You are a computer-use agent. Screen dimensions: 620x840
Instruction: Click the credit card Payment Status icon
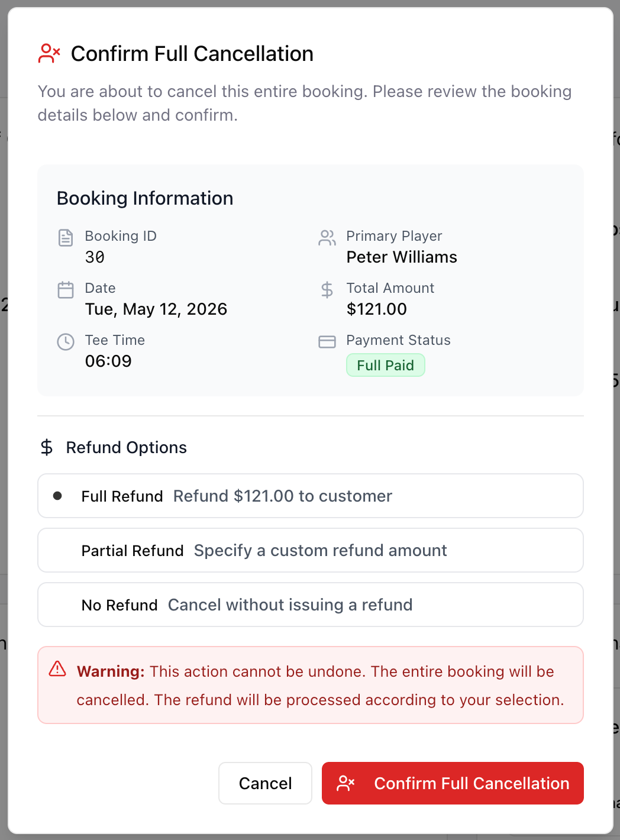327,342
